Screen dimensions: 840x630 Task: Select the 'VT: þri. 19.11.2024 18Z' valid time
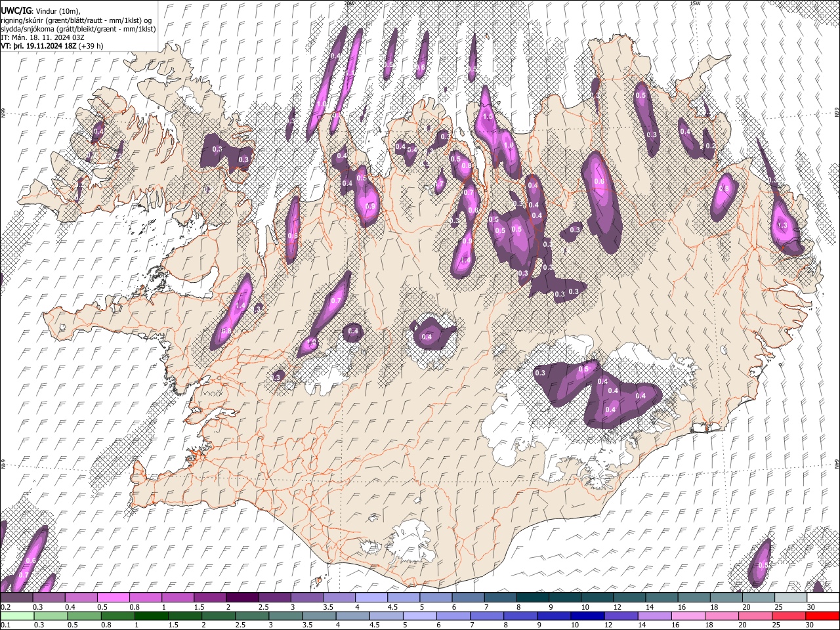[39, 47]
